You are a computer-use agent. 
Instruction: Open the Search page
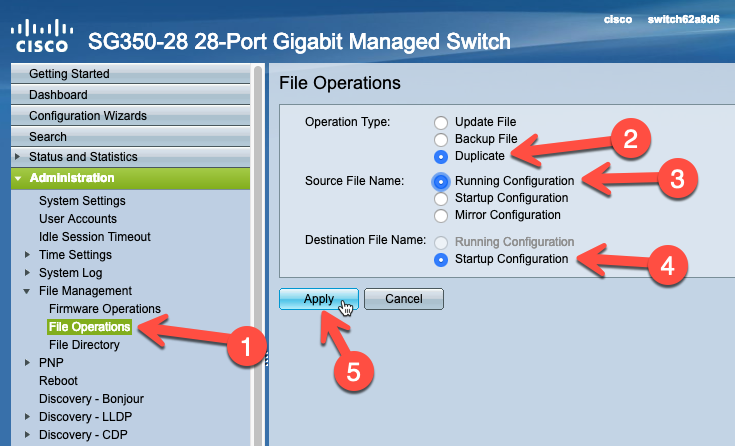click(130, 137)
